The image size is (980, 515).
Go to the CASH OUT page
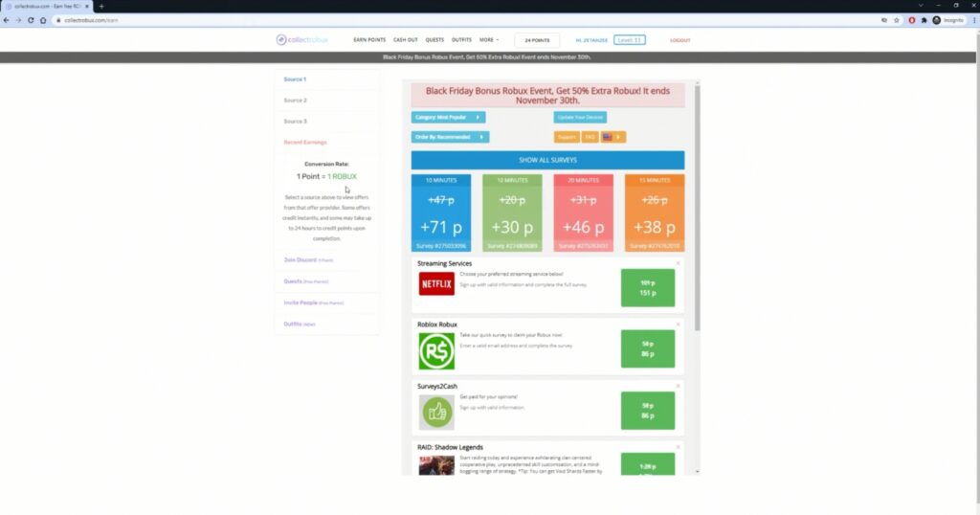click(405, 40)
